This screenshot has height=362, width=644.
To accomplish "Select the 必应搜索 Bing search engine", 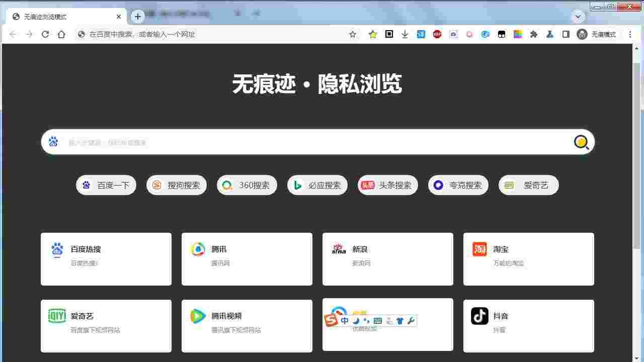I will tap(317, 185).
